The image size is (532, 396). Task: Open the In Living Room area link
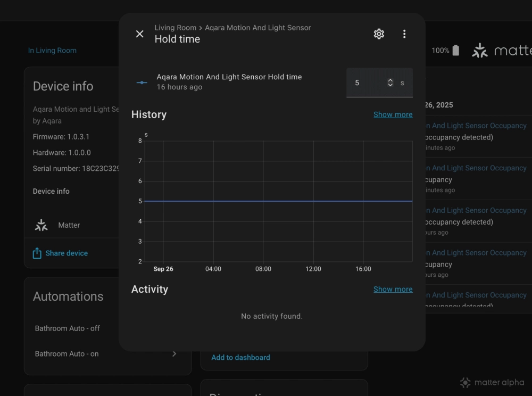52,50
